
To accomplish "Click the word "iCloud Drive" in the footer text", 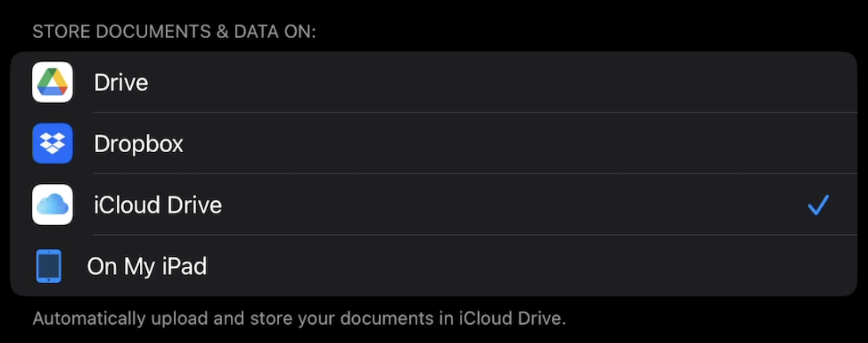I will (510, 318).
